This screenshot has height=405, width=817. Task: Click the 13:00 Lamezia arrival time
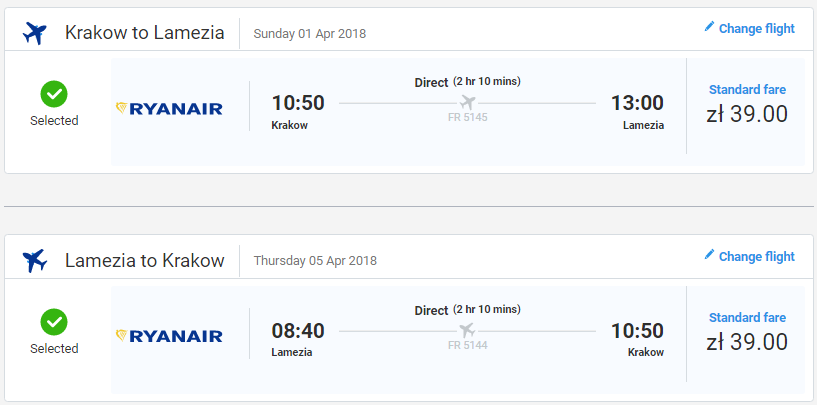pos(637,103)
